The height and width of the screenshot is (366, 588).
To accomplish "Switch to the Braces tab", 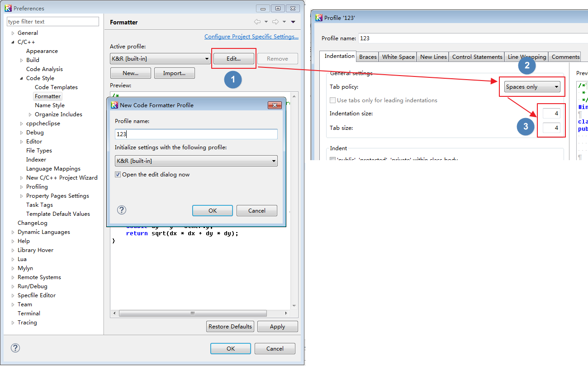I will pos(368,57).
